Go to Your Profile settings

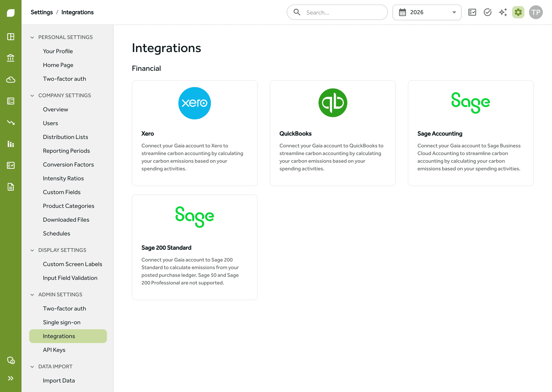(x=58, y=51)
